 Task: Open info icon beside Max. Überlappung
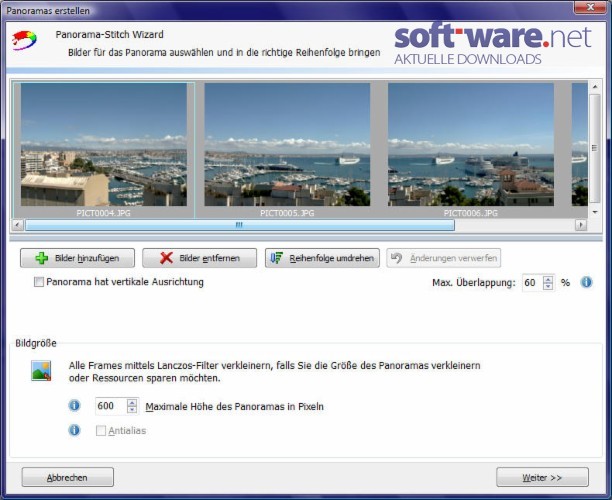pos(586,282)
